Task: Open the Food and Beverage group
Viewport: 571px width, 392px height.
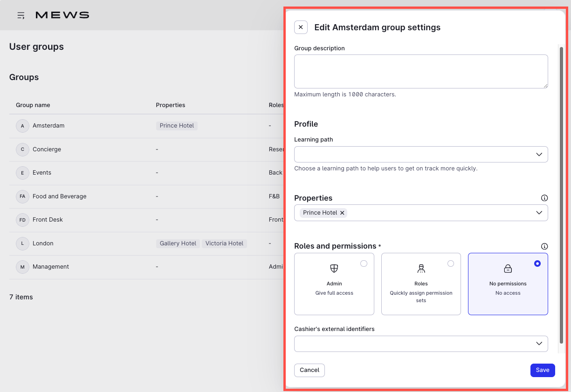Action: [x=147, y=196]
